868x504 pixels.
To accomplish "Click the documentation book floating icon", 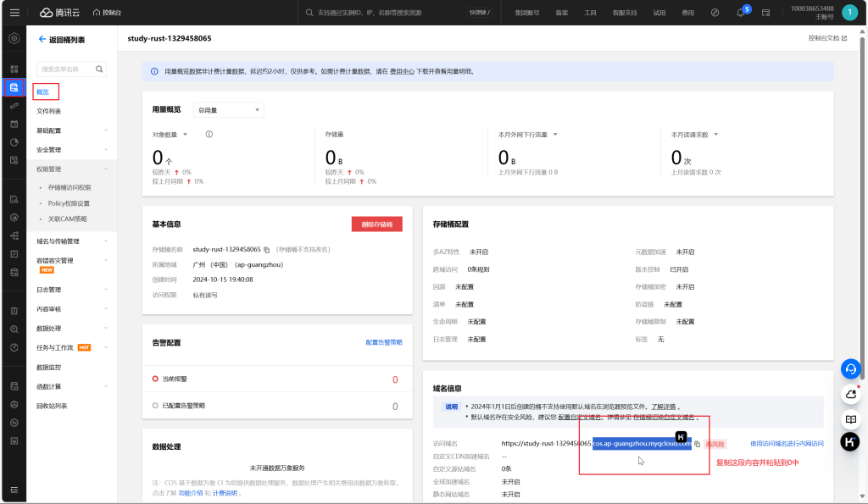I will pos(851,418).
